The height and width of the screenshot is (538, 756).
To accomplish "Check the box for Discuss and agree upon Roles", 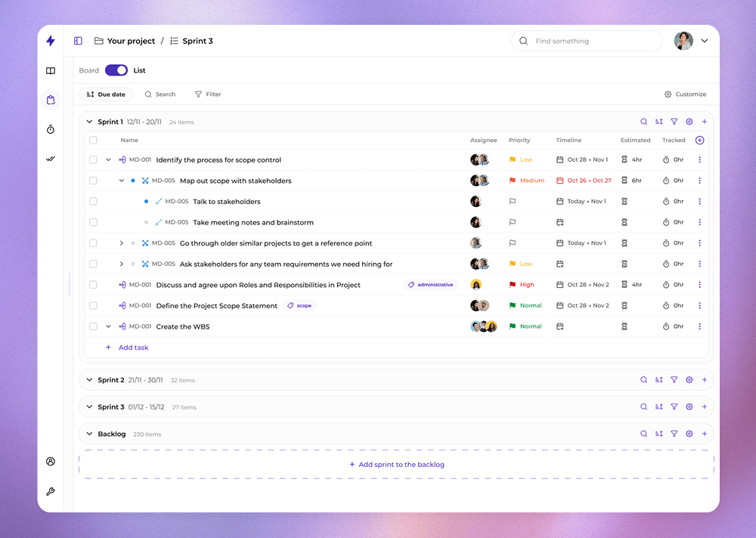I will click(93, 285).
